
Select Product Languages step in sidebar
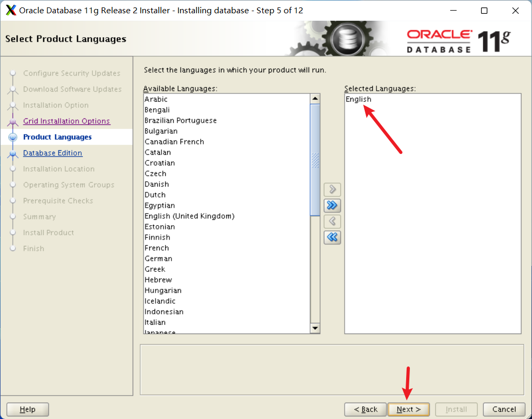(57, 137)
